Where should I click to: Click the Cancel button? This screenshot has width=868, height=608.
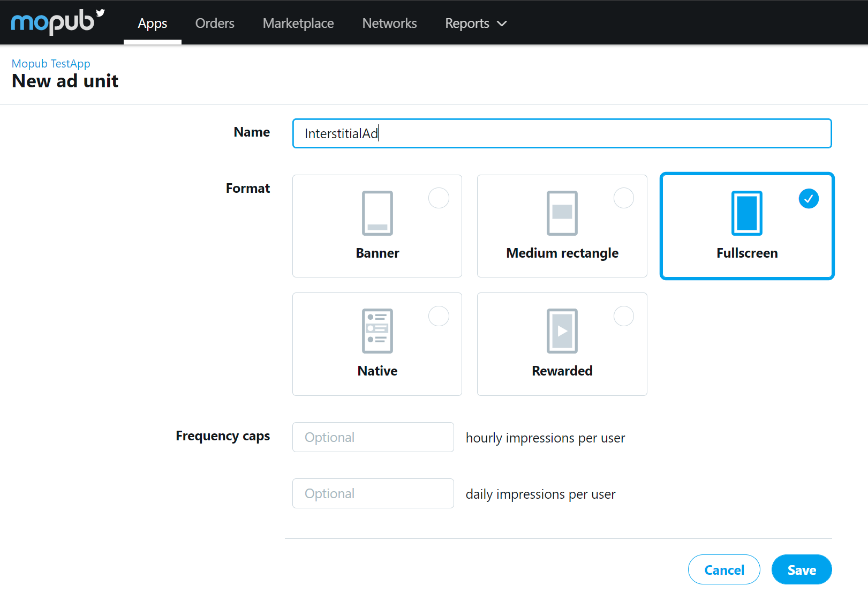724,569
